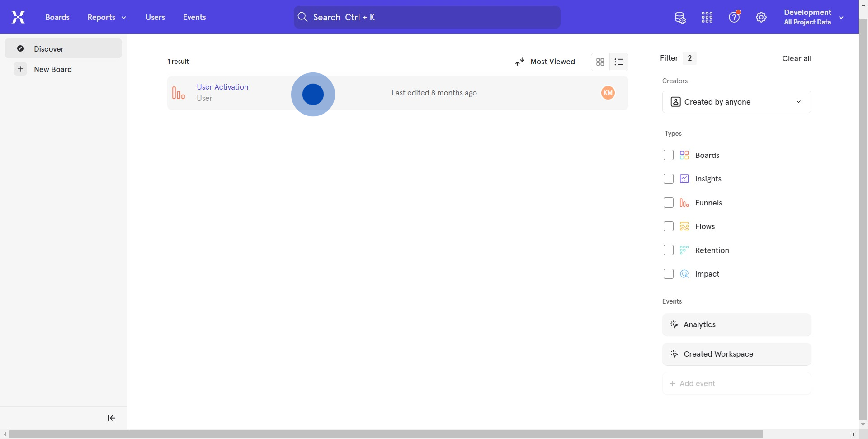The image size is (868, 439).
Task: Click the Search input field
Action: tap(427, 17)
